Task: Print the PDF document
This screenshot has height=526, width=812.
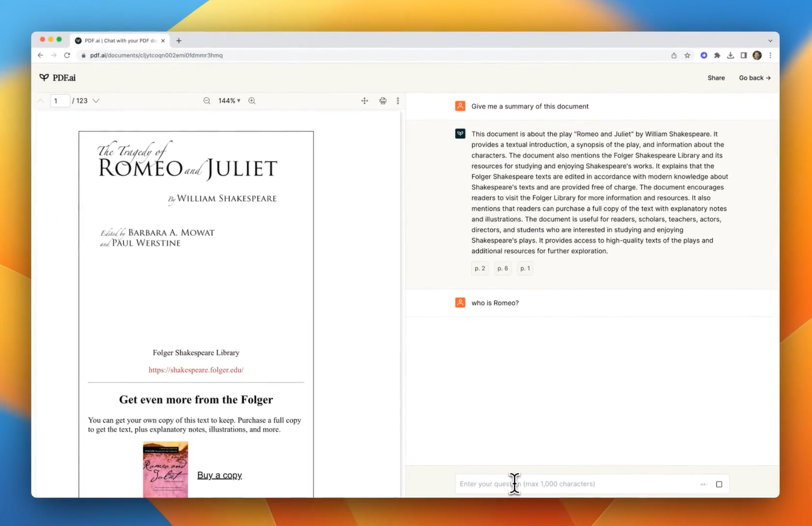Action: pyautogui.click(x=383, y=101)
